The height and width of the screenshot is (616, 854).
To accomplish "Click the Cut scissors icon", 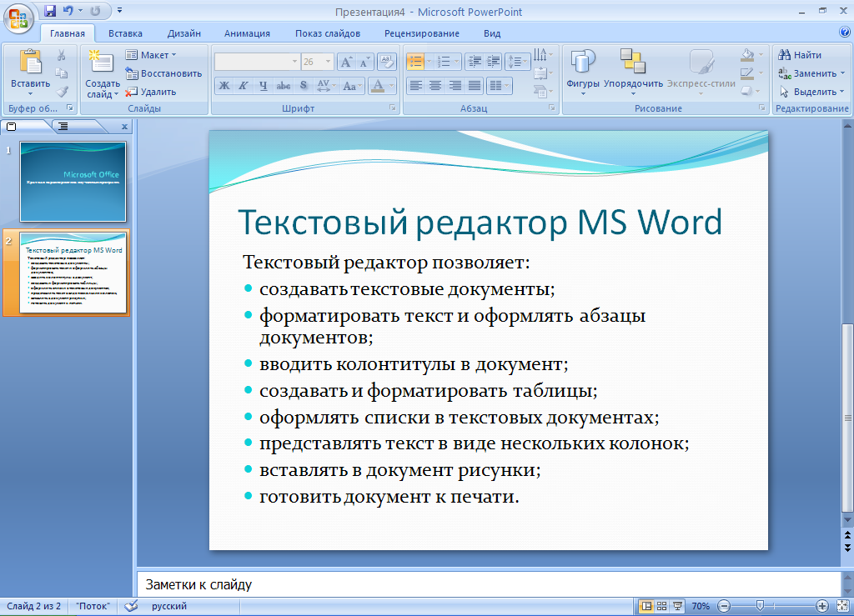I will [x=62, y=54].
